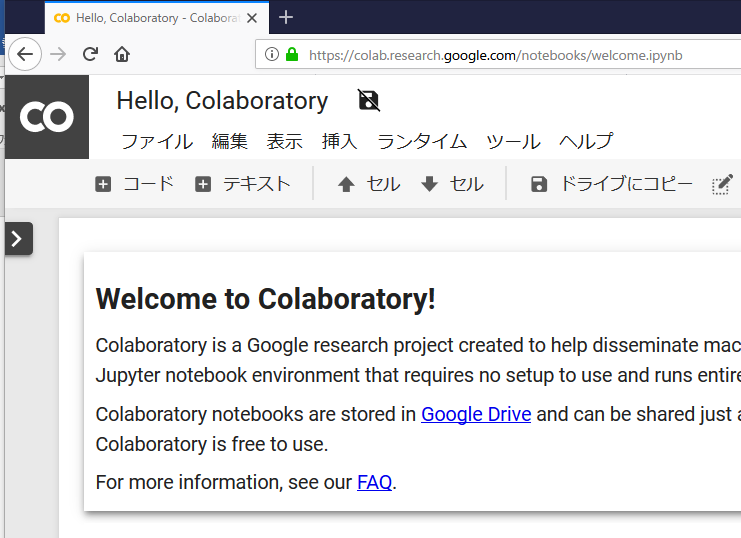
Task: Select the Hello, Colaboratory browser tab
Action: (157, 18)
